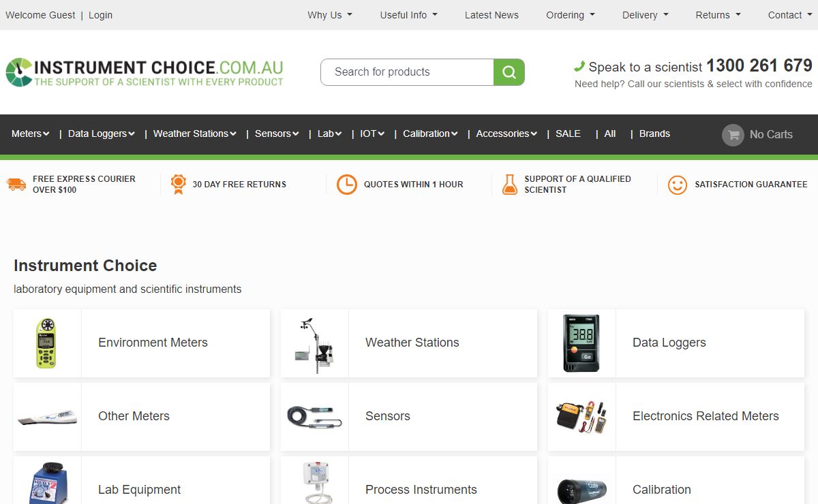818x504 pixels.
Task: Open the Calibration category link
Action: coord(662,490)
